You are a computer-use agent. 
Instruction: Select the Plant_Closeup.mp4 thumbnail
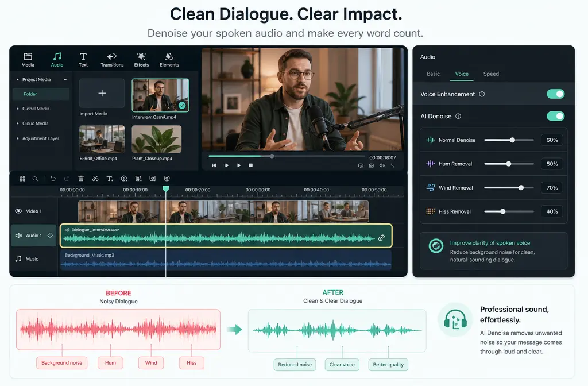coord(157,139)
